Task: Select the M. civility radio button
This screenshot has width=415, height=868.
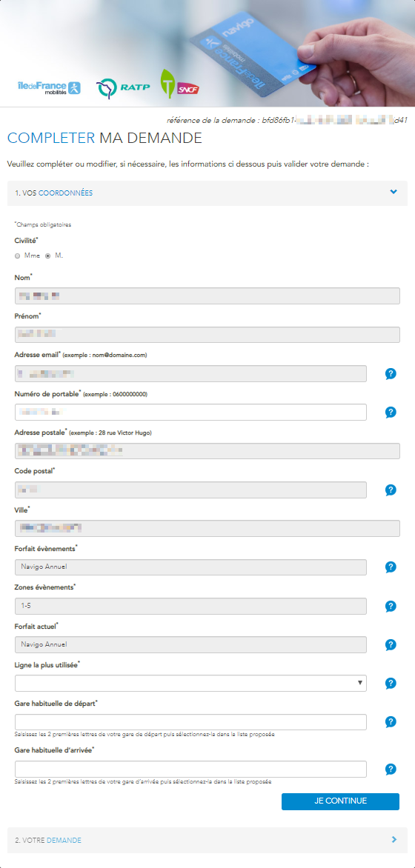Action: point(47,256)
